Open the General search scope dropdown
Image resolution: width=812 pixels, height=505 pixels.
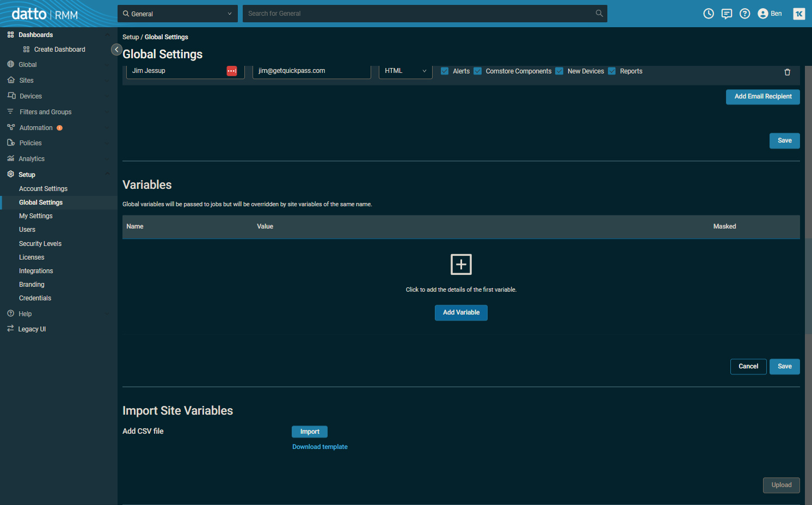coord(177,14)
